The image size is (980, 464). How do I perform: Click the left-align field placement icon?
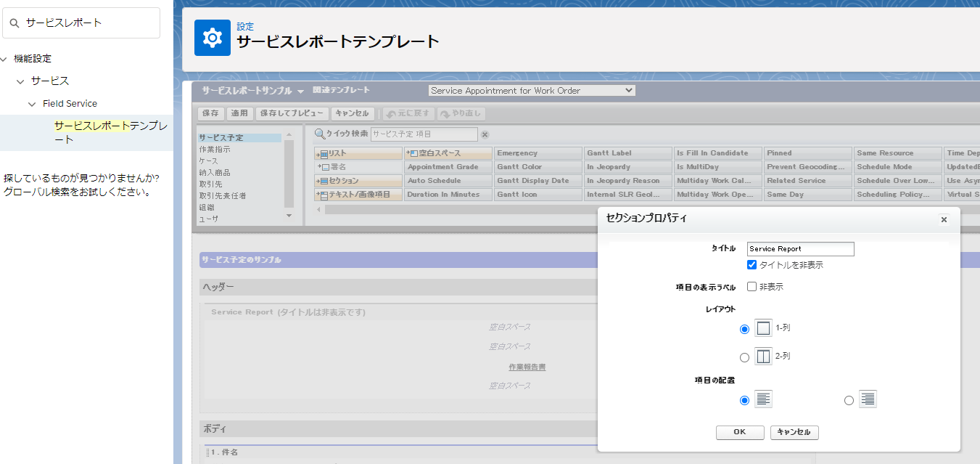[x=763, y=399]
